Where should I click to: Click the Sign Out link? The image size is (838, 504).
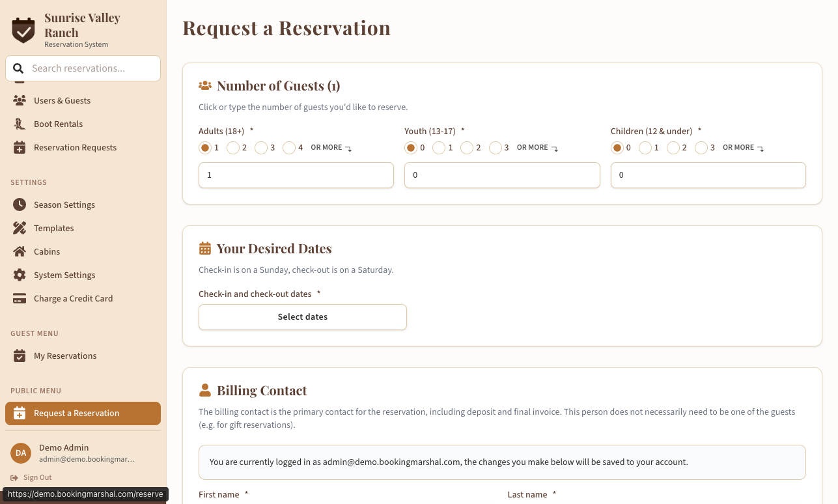pyautogui.click(x=31, y=477)
